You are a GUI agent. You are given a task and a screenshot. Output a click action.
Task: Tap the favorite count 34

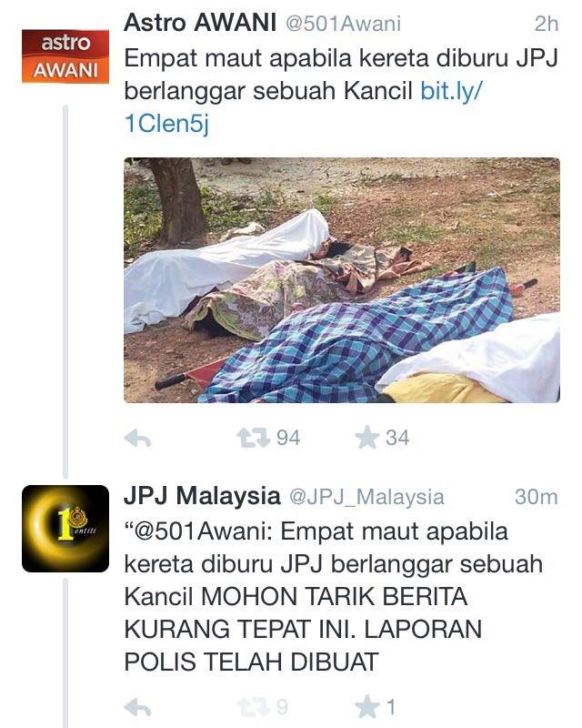pos(397,438)
